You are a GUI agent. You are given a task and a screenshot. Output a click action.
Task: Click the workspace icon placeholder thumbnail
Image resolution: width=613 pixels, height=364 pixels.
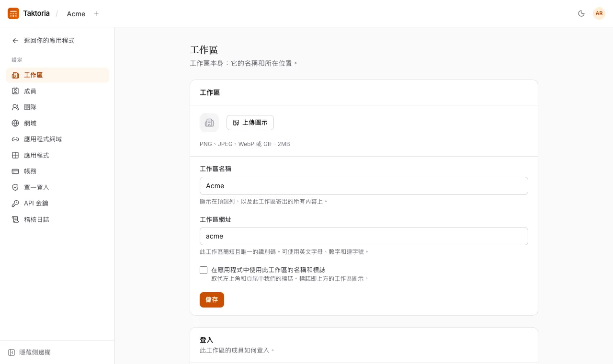(x=209, y=123)
